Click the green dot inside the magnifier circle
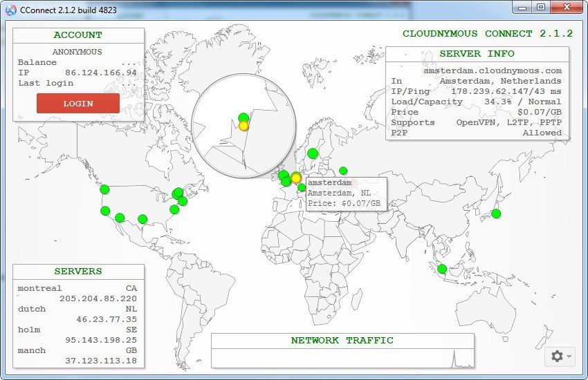 point(244,117)
